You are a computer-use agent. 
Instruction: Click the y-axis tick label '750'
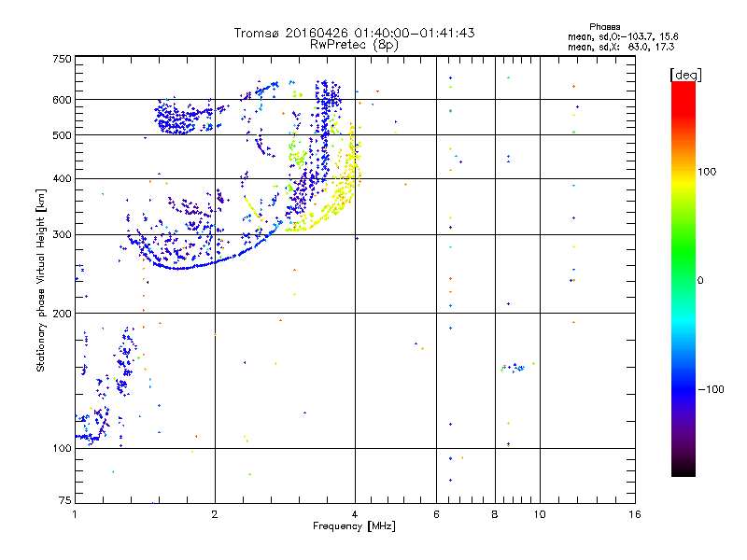(62, 59)
